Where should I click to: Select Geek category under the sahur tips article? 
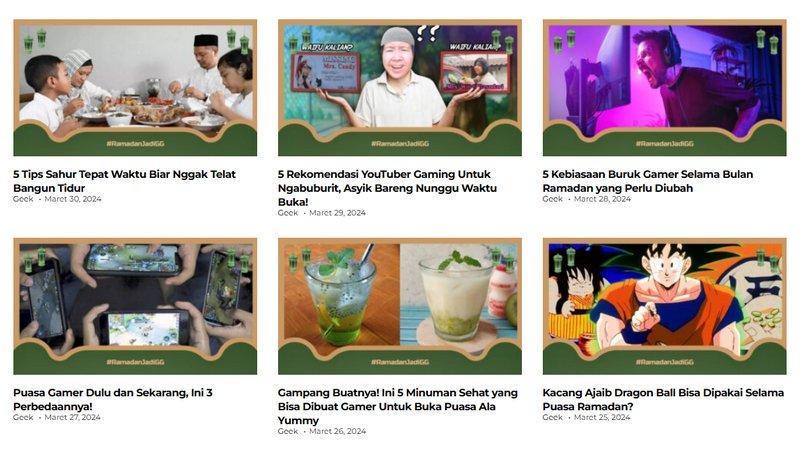click(23, 199)
